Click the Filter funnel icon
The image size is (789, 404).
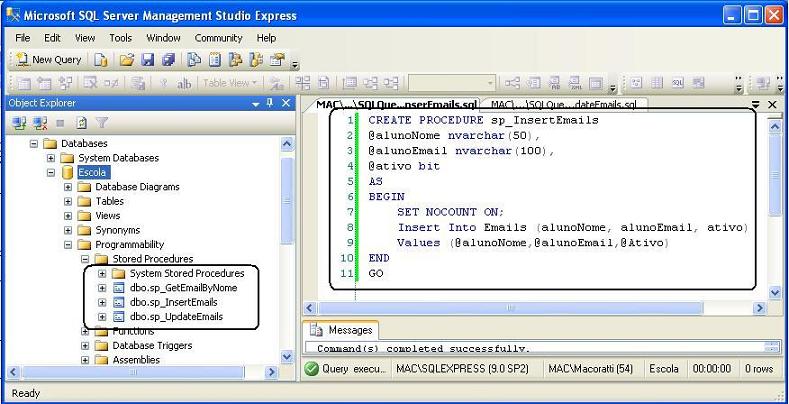[102, 122]
